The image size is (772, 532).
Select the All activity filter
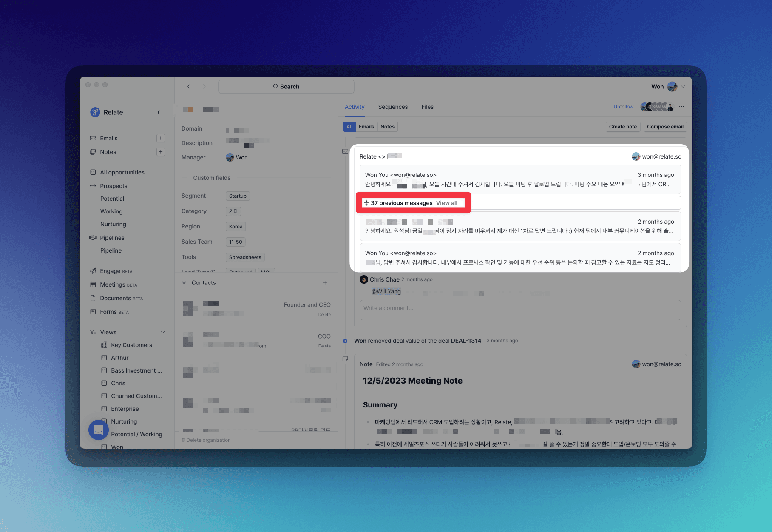pyautogui.click(x=349, y=127)
